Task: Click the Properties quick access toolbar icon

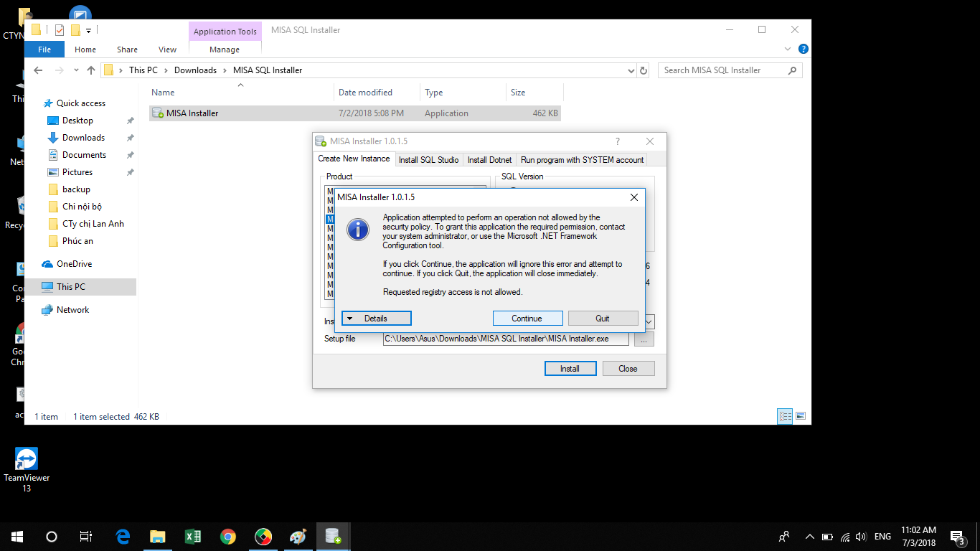Action: (x=60, y=30)
